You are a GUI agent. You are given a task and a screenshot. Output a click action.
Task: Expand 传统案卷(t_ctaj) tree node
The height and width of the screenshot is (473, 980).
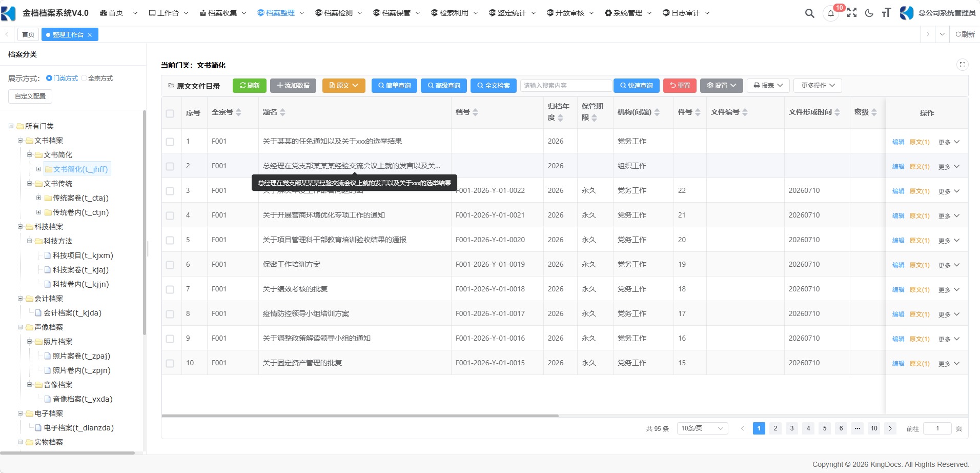[38, 198]
